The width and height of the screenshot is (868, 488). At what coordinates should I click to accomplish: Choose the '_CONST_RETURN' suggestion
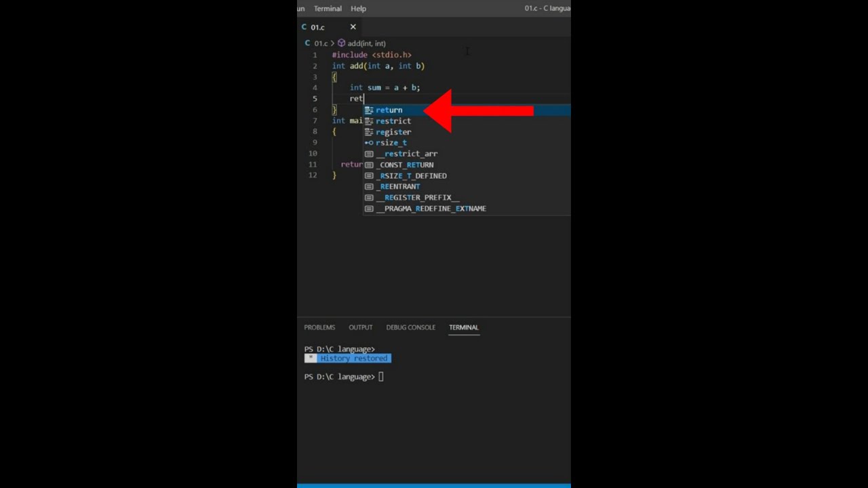pos(467,165)
